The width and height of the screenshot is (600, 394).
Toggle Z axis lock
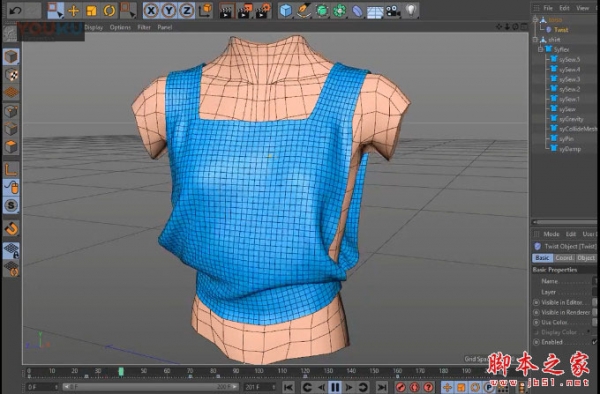pos(186,11)
